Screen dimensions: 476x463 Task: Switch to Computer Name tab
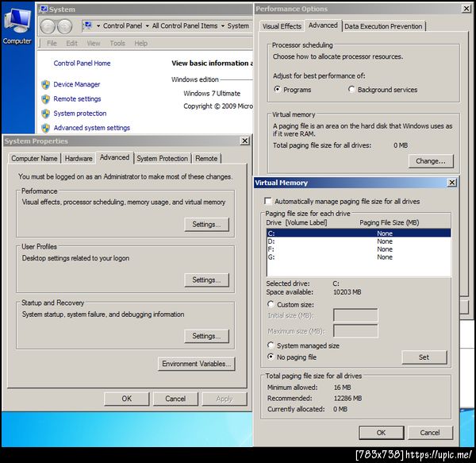34,158
